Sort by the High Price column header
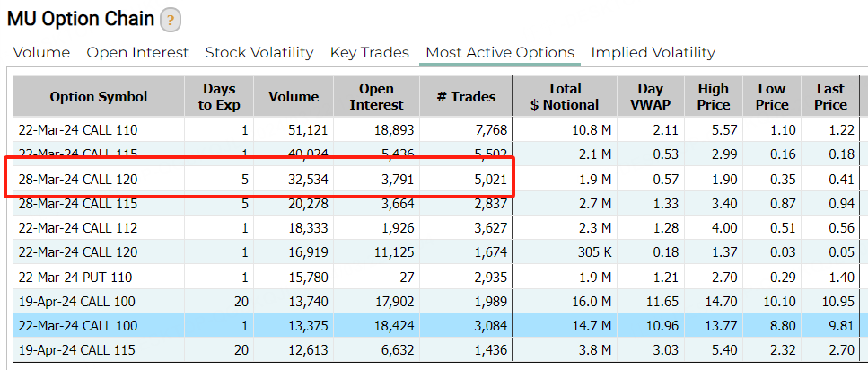 tap(714, 97)
